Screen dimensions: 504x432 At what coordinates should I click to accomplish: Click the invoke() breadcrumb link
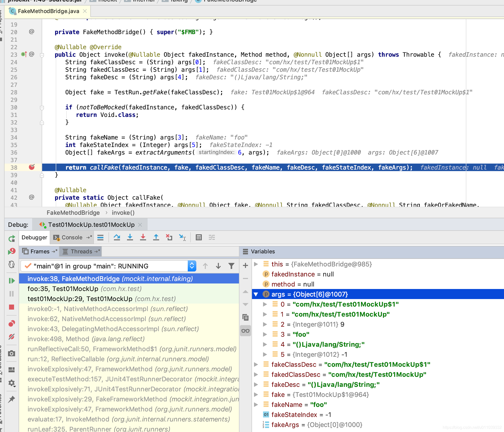click(123, 213)
